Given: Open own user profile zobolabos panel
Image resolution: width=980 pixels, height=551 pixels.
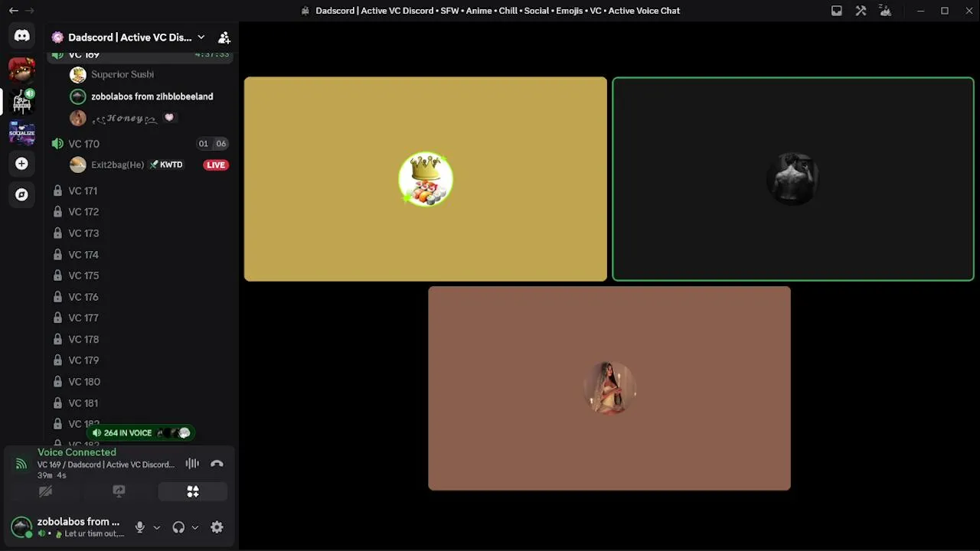Looking at the screenshot, I should pyautogui.click(x=67, y=527).
